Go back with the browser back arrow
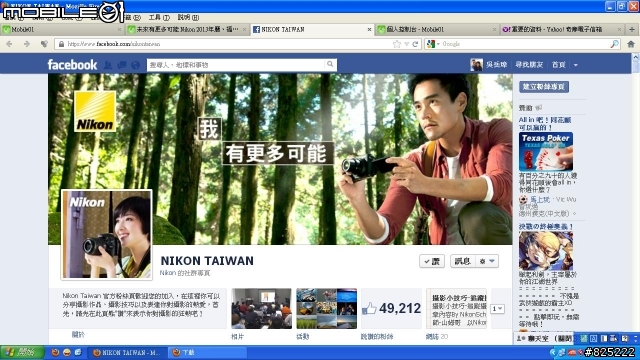 [9, 44]
